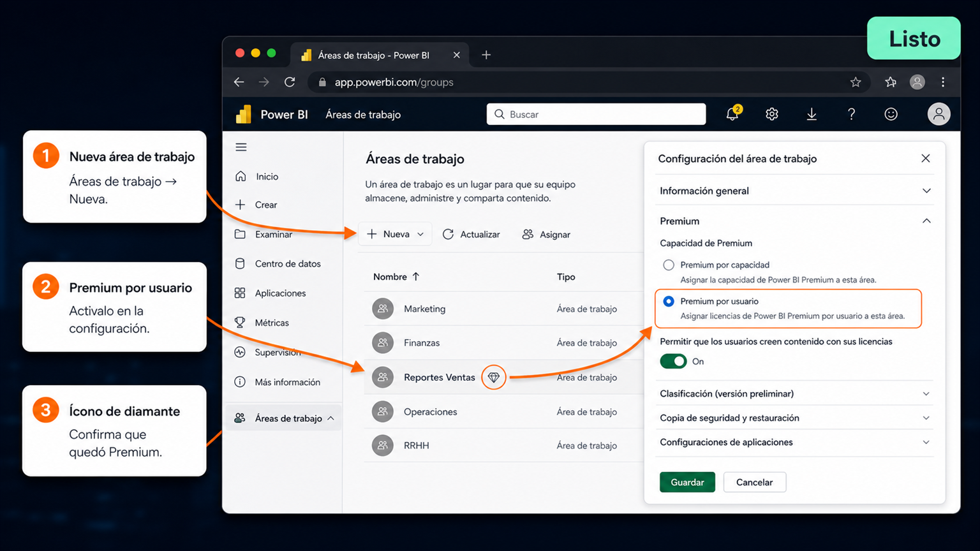980x551 pixels.
Task: Reload the page with the browser refresh icon
Action: coord(290,82)
